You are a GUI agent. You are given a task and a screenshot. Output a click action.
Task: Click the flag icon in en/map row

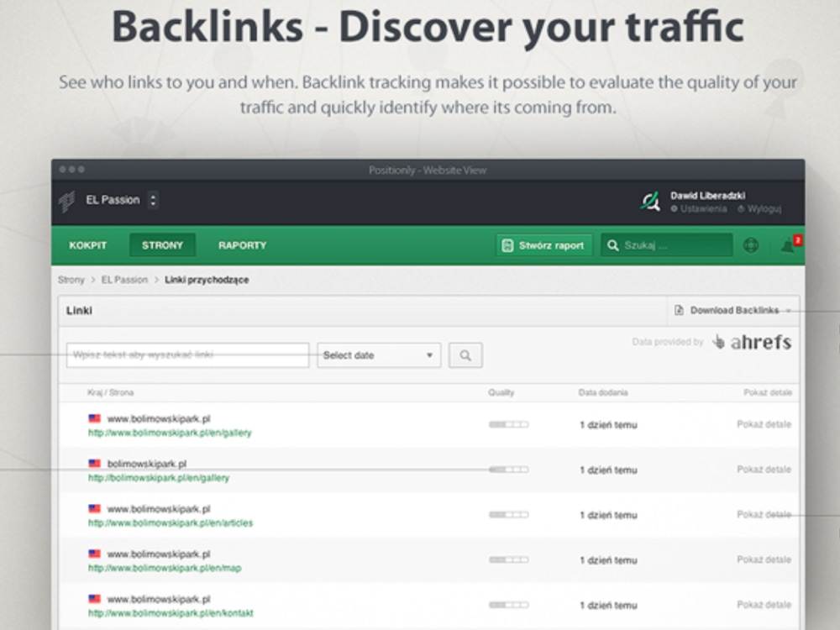94,554
